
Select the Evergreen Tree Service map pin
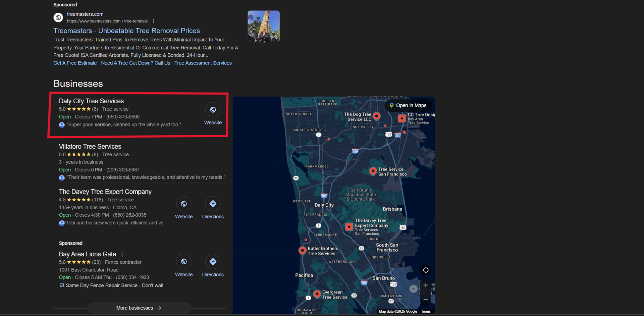tap(317, 294)
